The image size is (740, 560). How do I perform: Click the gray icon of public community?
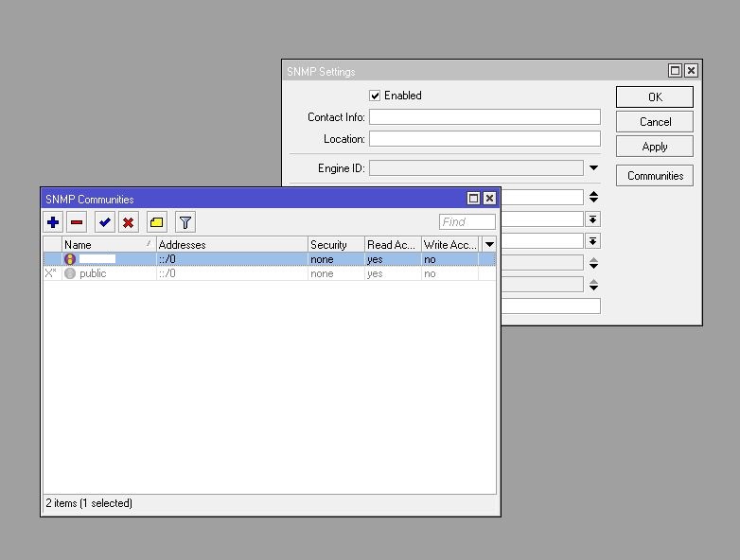coord(70,273)
